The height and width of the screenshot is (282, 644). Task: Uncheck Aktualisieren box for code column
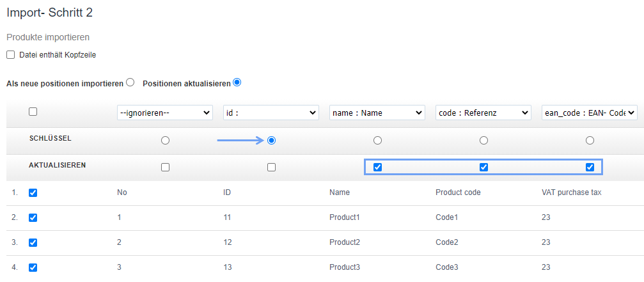483,168
